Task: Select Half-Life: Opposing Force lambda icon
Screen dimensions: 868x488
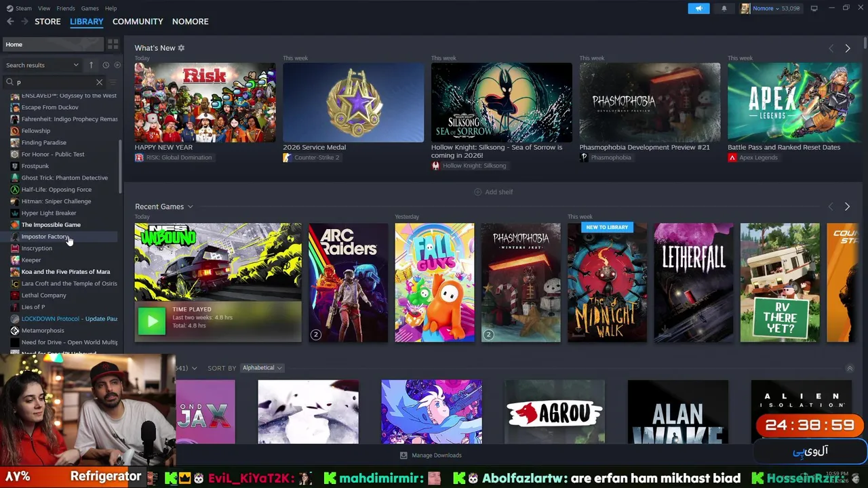Action: click(15, 190)
